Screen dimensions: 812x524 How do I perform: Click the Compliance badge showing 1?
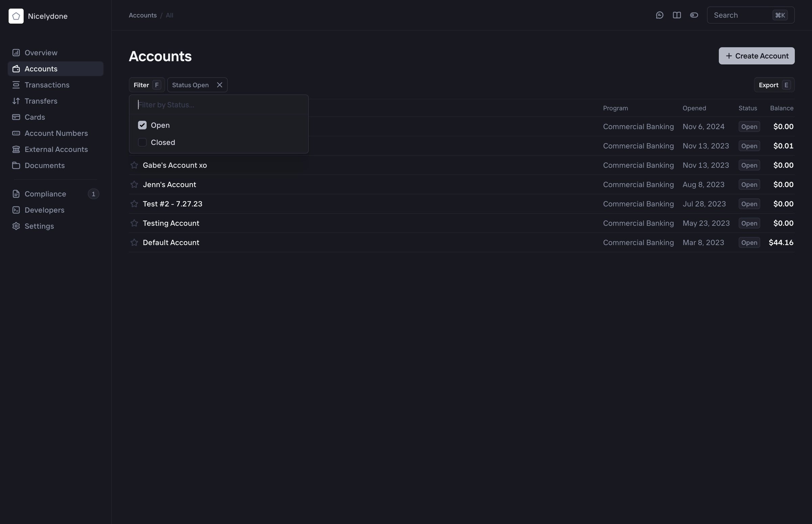point(93,194)
